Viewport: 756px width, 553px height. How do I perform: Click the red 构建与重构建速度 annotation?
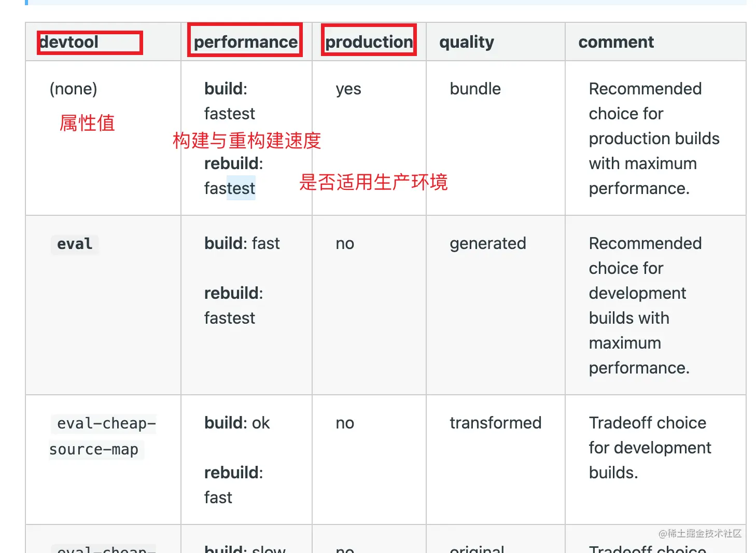point(247,141)
